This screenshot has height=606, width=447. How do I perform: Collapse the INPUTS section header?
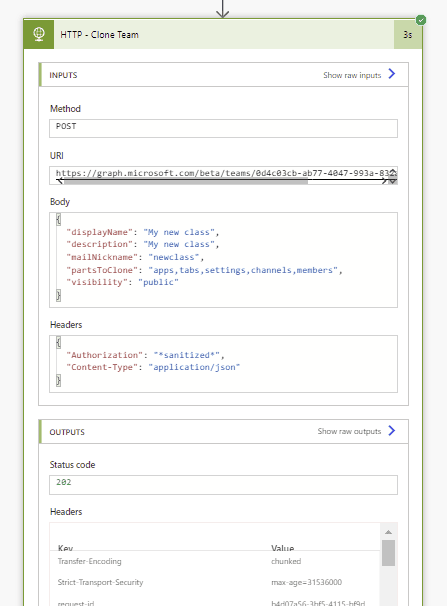coord(223,75)
